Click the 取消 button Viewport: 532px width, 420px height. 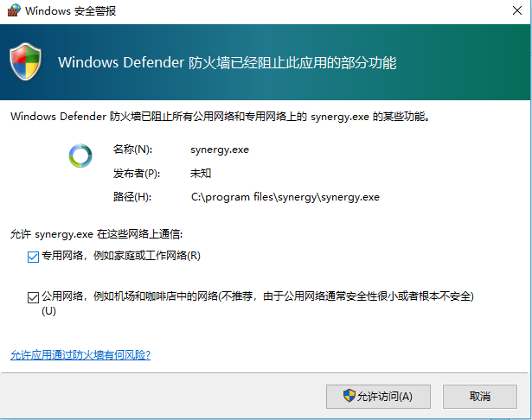(x=480, y=397)
